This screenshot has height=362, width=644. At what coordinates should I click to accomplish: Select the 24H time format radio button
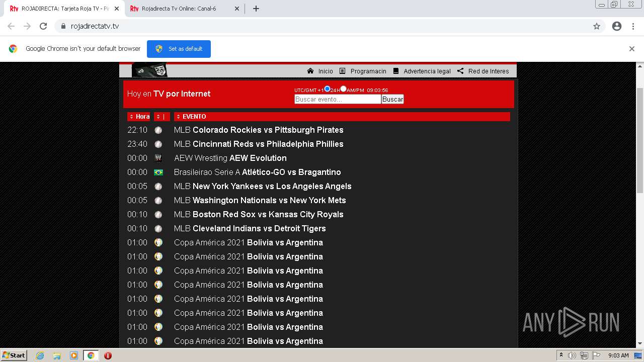tap(327, 89)
